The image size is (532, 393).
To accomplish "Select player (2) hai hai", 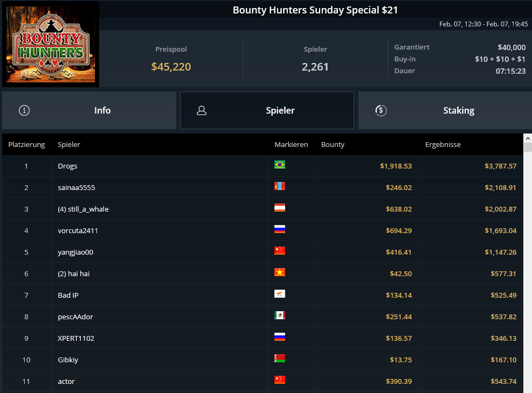I will tap(74, 273).
